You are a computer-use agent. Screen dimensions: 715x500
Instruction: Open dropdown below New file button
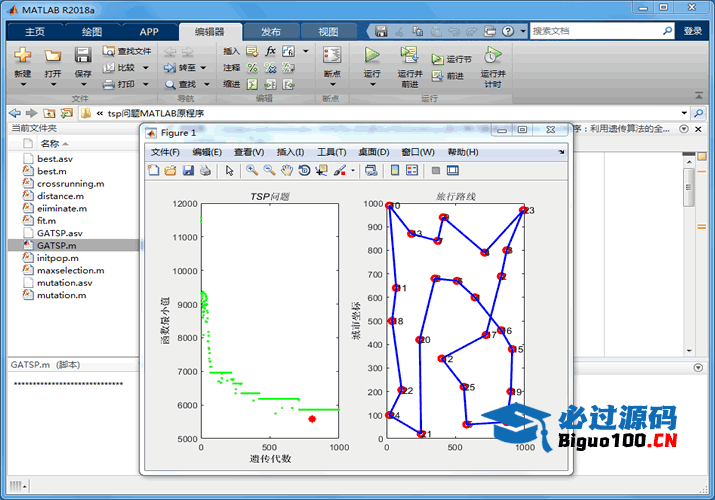23,84
